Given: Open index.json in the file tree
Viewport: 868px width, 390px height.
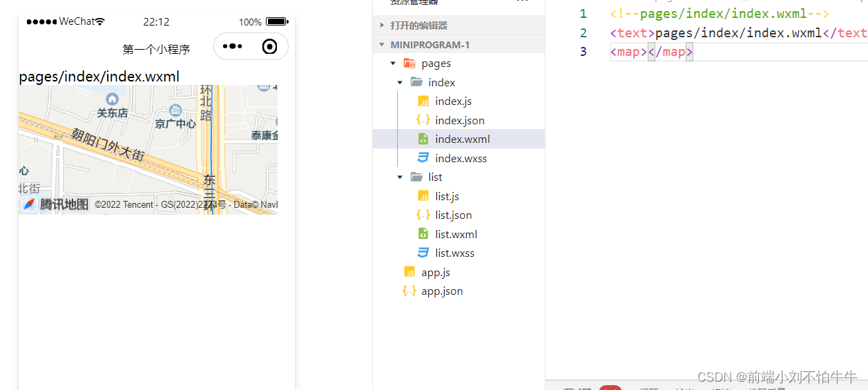Looking at the screenshot, I should [x=460, y=120].
